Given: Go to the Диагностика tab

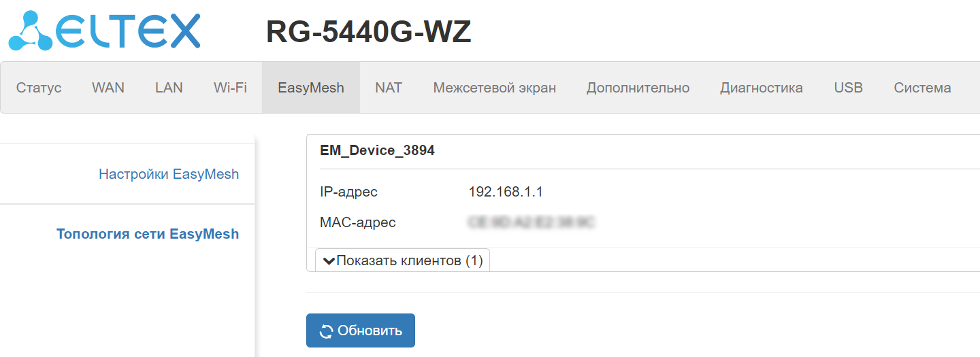Looking at the screenshot, I should point(762,88).
